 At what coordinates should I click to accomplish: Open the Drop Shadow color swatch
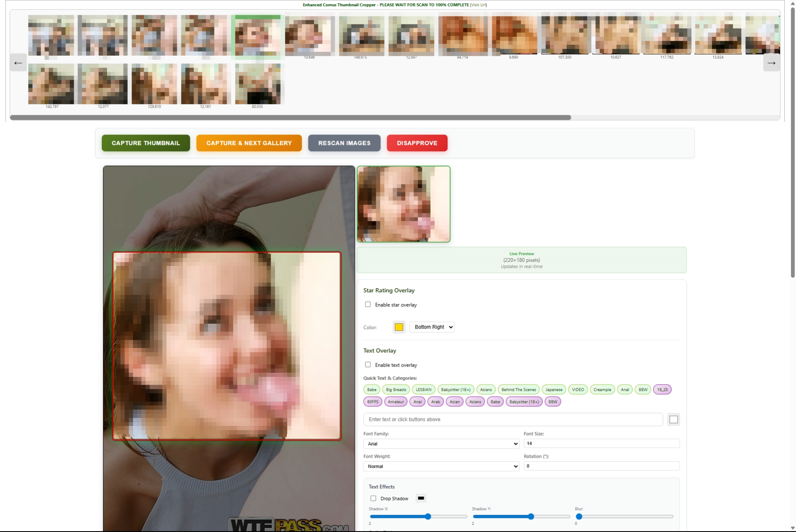(x=421, y=498)
